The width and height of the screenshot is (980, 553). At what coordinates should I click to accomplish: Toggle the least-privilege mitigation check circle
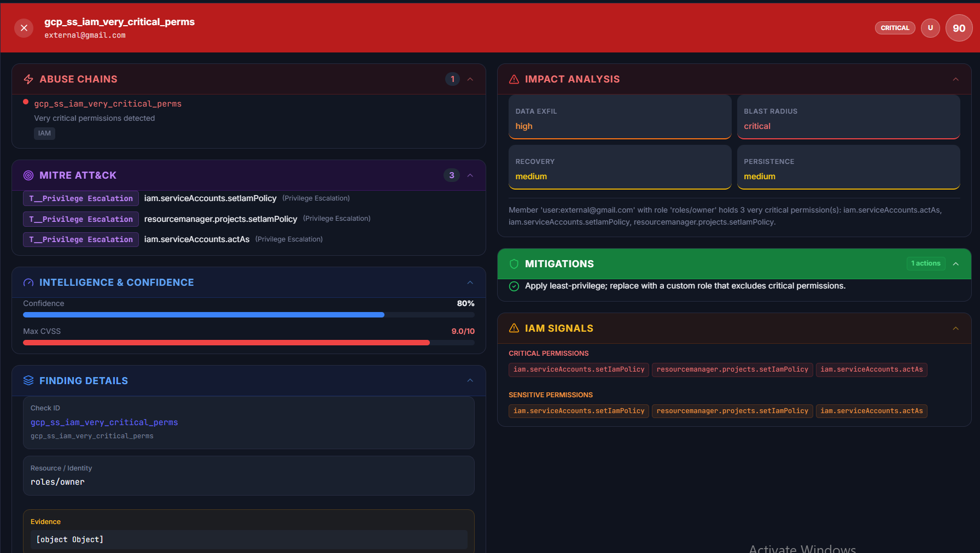tap(514, 286)
